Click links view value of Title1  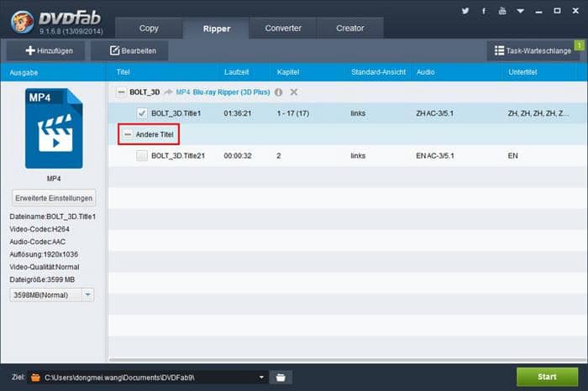coord(358,113)
